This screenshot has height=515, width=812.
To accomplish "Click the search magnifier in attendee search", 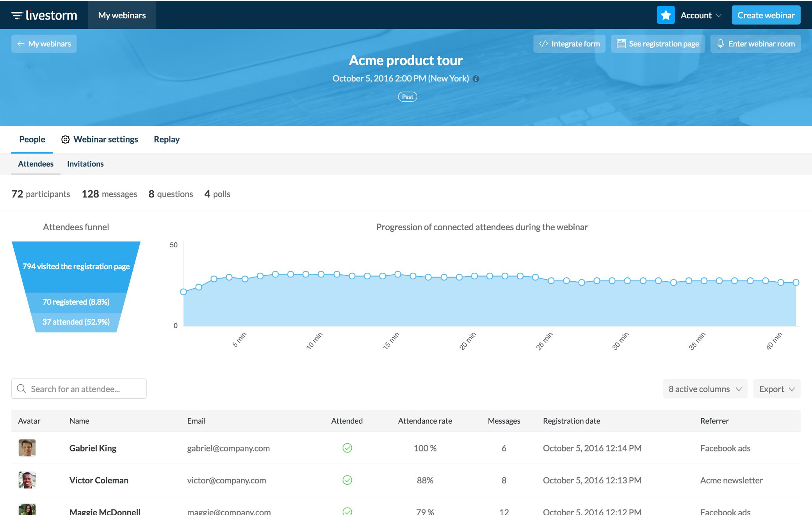I will tap(21, 389).
